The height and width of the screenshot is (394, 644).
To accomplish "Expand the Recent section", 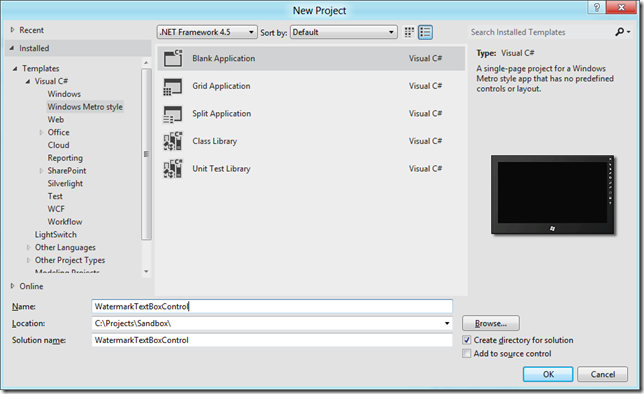I will pyautogui.click(x=12, y=30).
